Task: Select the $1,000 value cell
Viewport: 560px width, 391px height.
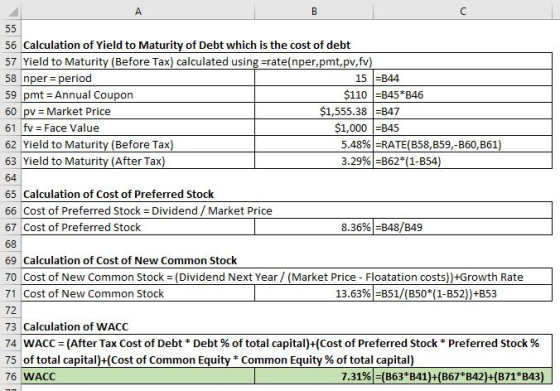Action: coord(314,128)
